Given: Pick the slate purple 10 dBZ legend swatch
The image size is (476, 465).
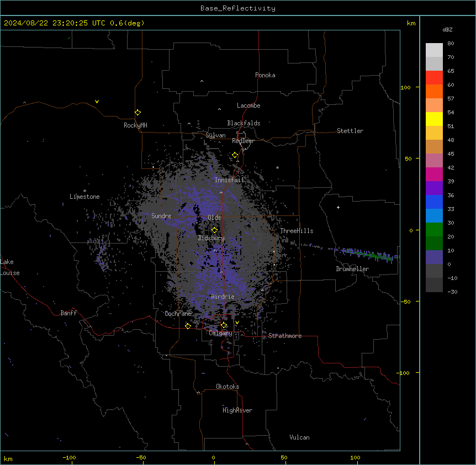Looking at the screenshot, I should 434,257.
